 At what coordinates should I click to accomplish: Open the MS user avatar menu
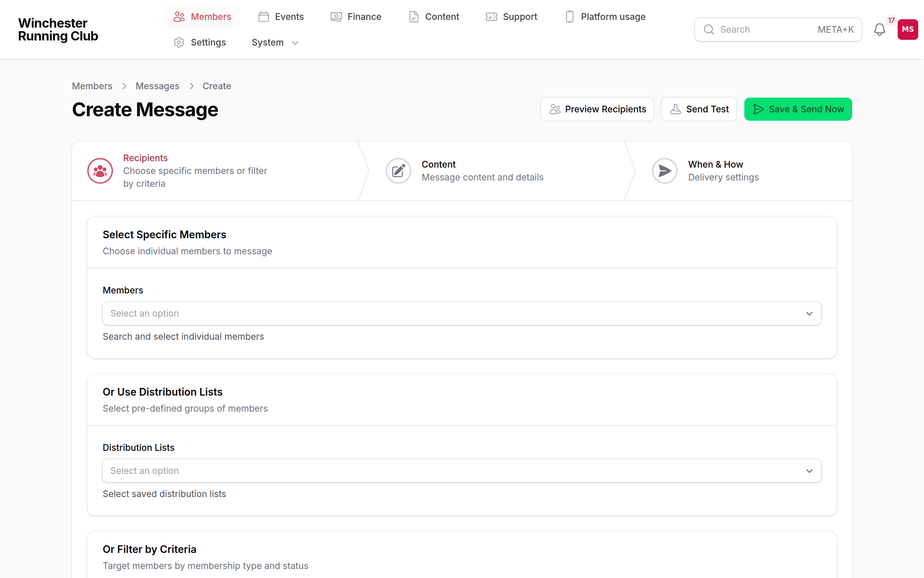[908, 30]
